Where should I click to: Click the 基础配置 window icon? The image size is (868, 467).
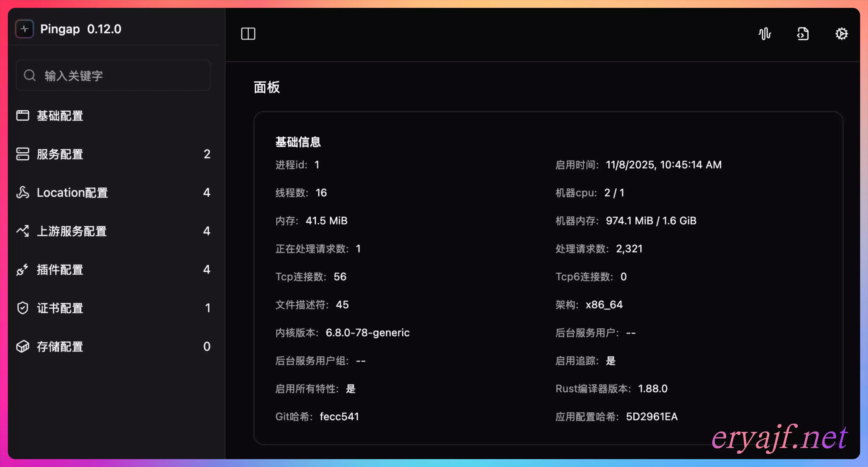[x=23, y=116]
